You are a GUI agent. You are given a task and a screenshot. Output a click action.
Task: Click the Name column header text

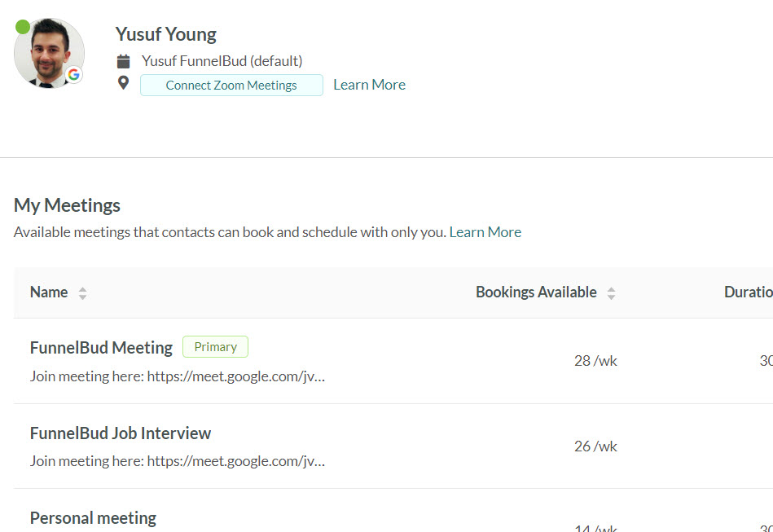coord(49,292)
